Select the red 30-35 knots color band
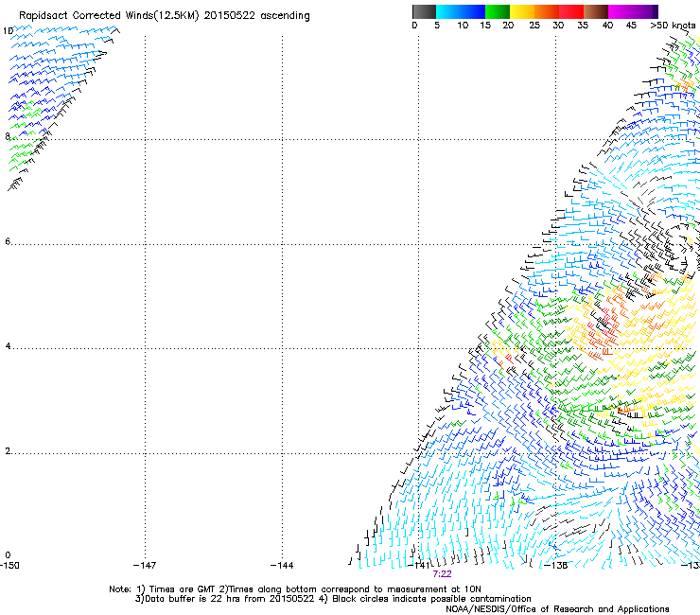Screen dimensions: 700x615 coord(571,11)
